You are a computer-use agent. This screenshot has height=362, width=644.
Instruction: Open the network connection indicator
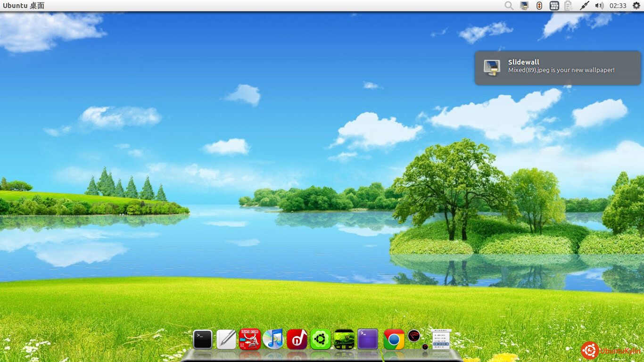click(x=585, y=6)
